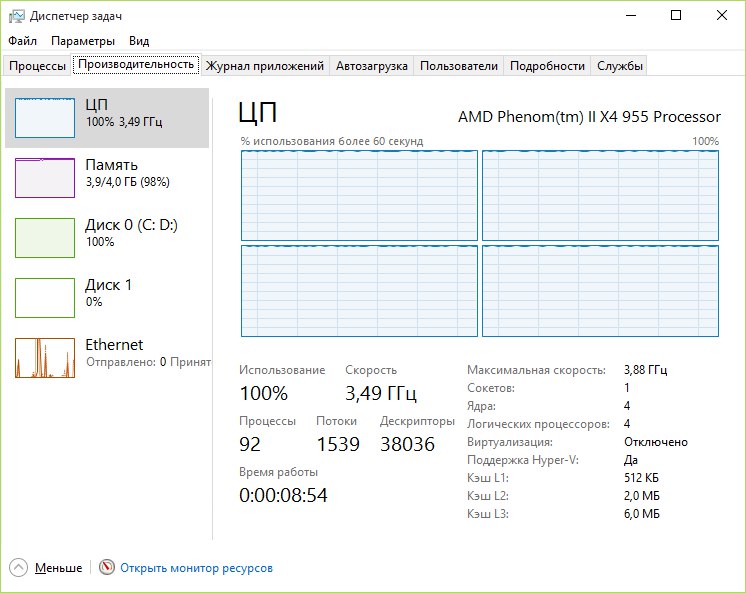Image resolution: width=746 pixels, height=593 pixels.
Task: Click the Открыть монитор ресурсов link
Action: 197,568
